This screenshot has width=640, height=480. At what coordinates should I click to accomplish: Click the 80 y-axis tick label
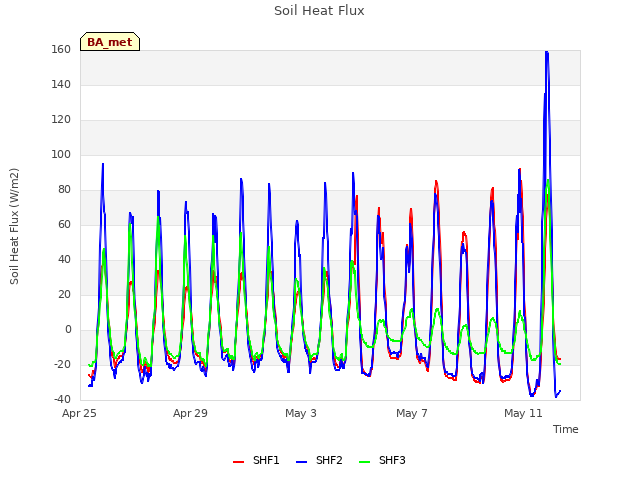coord(64,190)
